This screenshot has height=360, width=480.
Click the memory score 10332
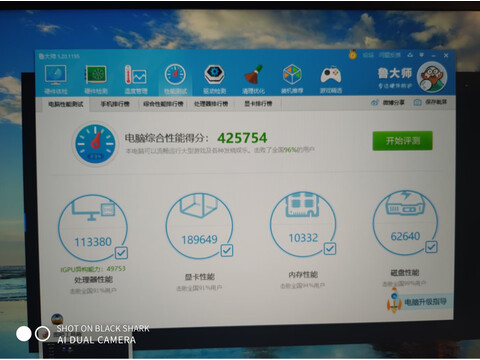coord(303,238)
